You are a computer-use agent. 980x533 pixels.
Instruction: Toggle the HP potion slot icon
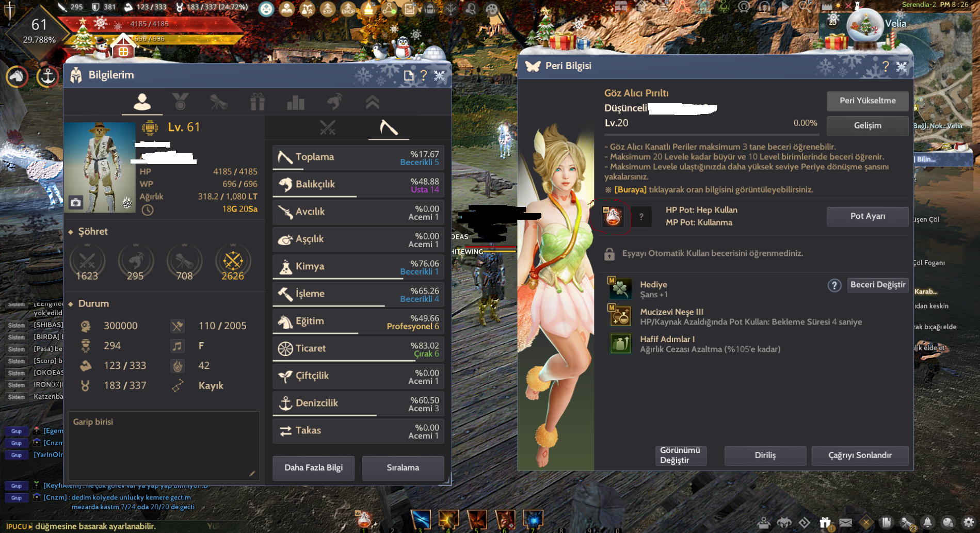pyautogui.click(x=613, y=217)
